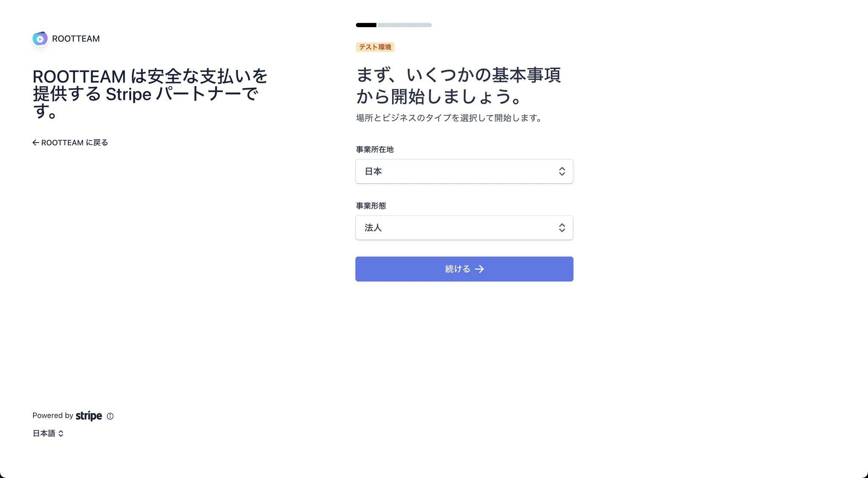Open the 事業所在地 country dropdown showing 日本

(464, 171)
